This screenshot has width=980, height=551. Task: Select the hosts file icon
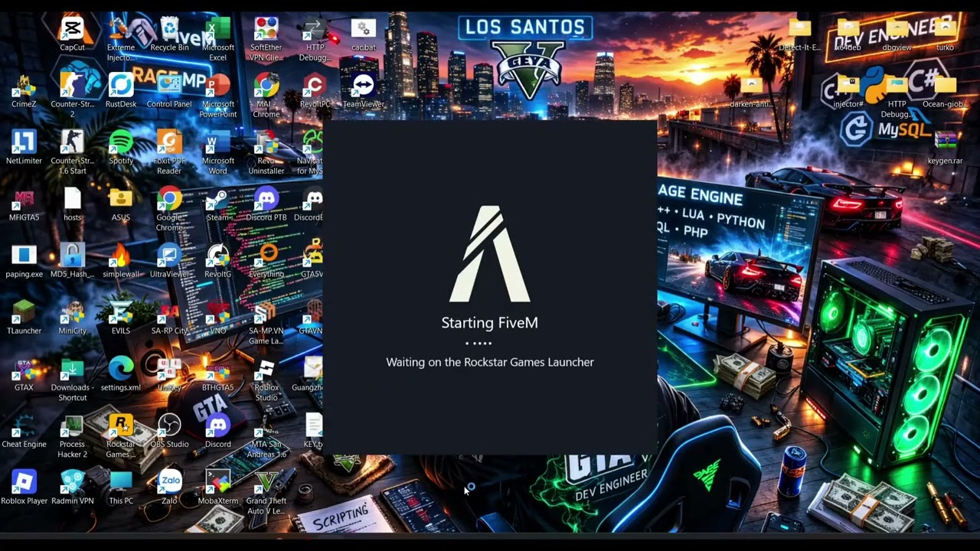click(x=72, y=200)
